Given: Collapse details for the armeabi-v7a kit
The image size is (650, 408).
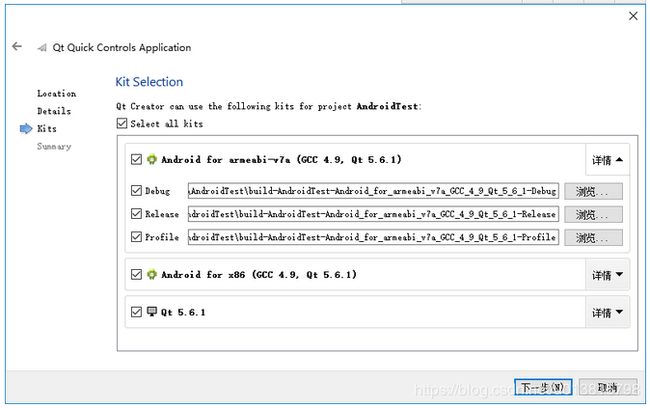Looking at the screenshot, I should [607, 160].
